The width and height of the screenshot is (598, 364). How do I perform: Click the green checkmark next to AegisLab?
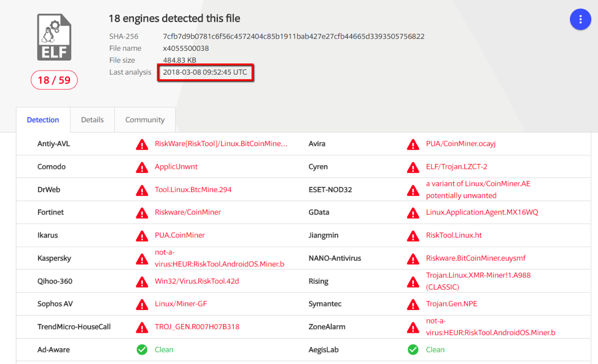[413, 350]
